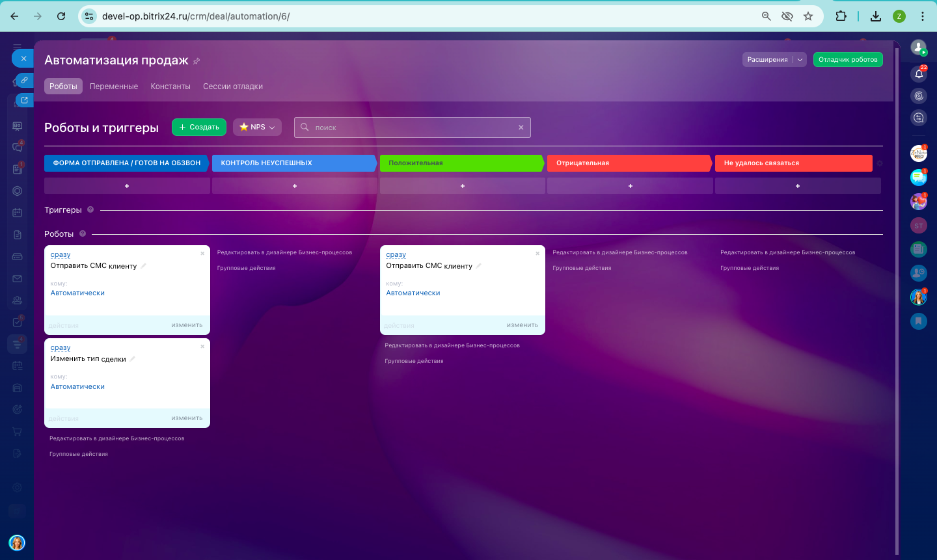This screenshot has width=937, height=560.
Task: Open the NPS funnel dropdown
Action: (x=257, y=127)
